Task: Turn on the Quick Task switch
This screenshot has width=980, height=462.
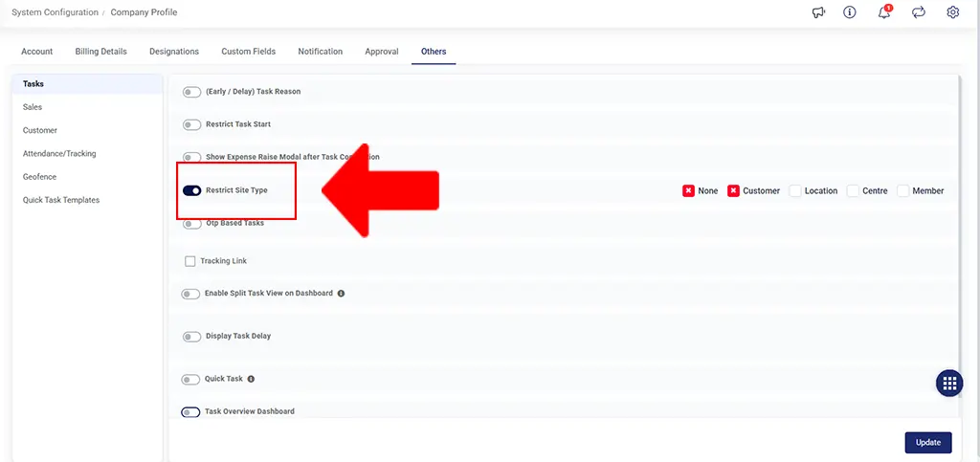Action: tap(190, 380)
